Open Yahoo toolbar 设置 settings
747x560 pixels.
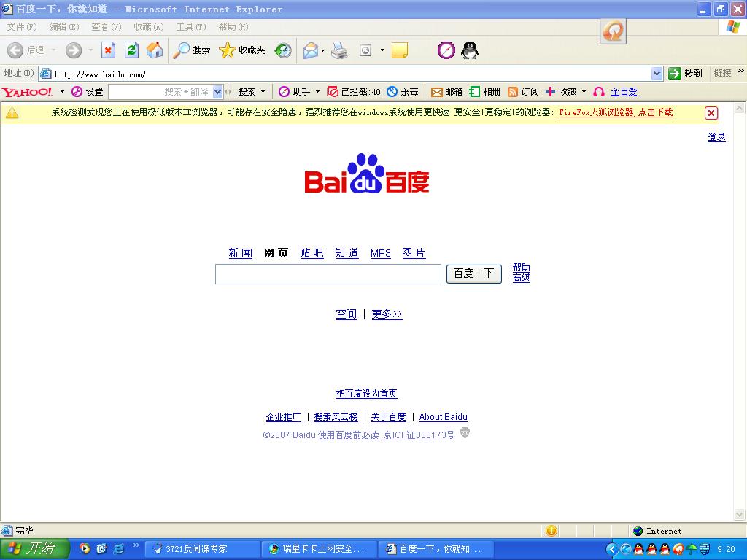88,92
